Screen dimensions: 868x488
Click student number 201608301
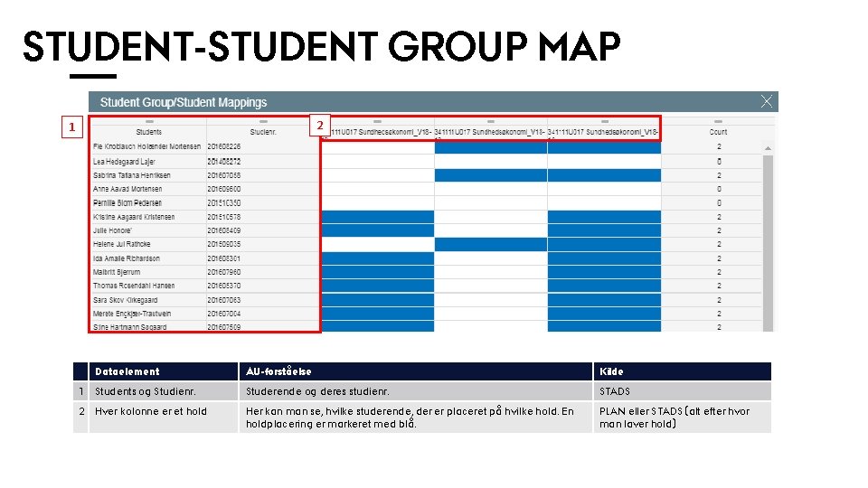pos(223,258)
